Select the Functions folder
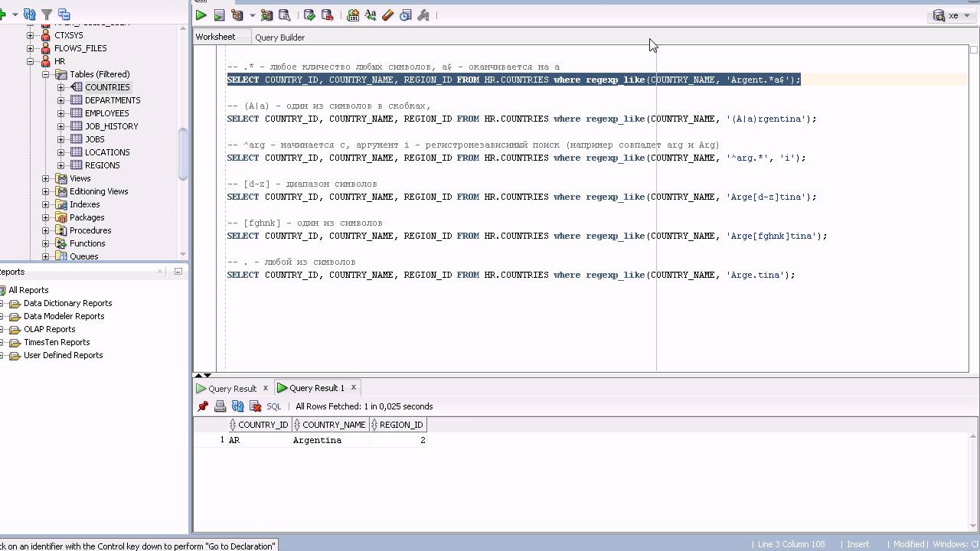 87,243
